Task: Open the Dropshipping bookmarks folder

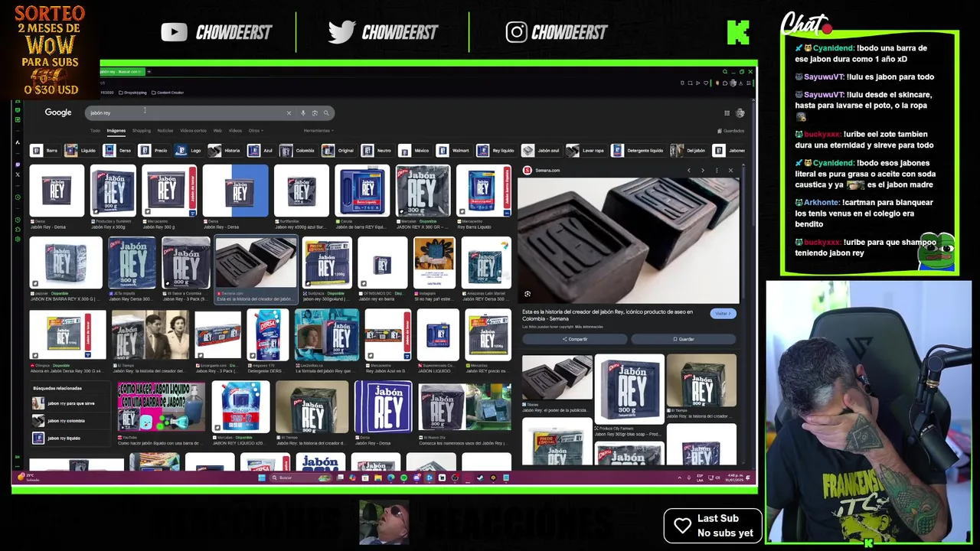Action: pyautogui.click(x=132, y=93)
